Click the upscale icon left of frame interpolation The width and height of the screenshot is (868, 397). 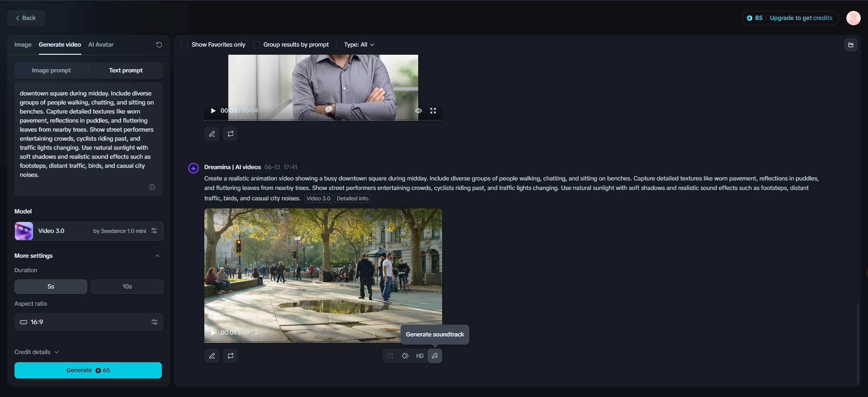[x=390, y=356]
